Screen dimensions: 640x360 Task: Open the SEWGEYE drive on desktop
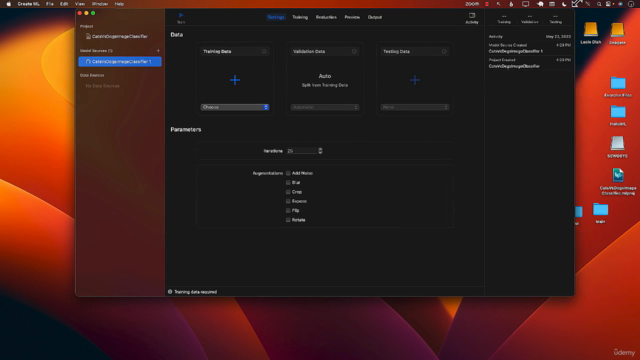click(x=617, y=143)
